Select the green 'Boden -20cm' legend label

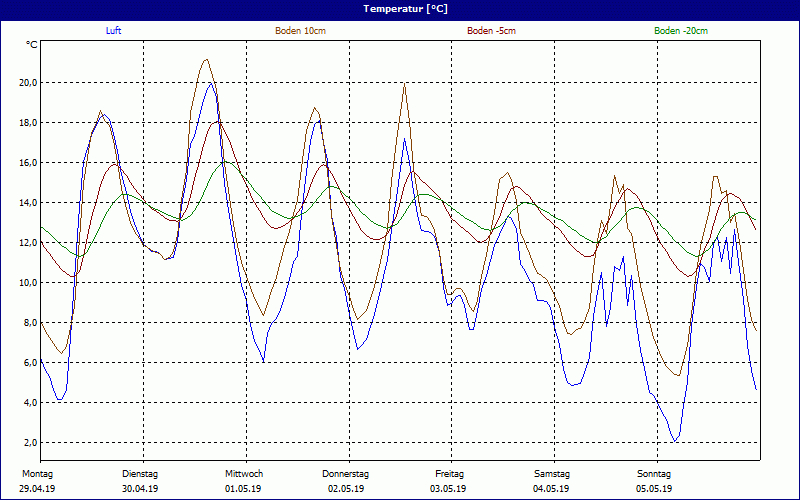click(681, 31)
